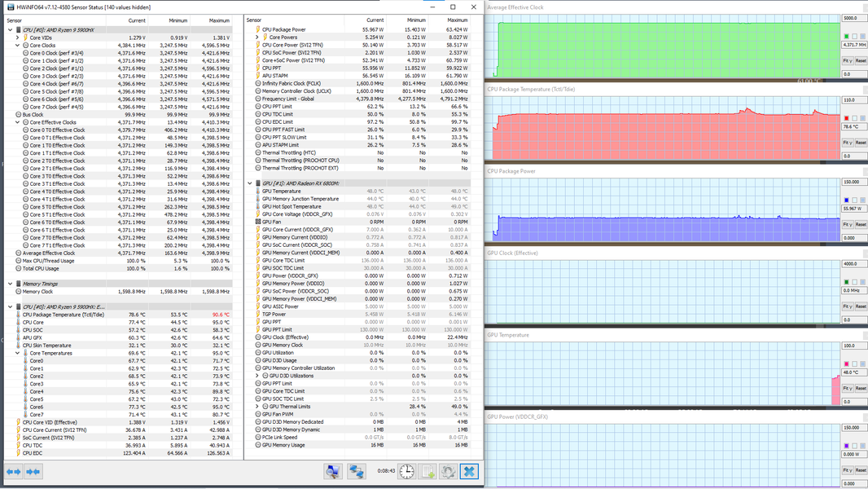This screenshot has height=489, width=868.
Task: Open remote network computers icon
Action: tap(357, 472)
